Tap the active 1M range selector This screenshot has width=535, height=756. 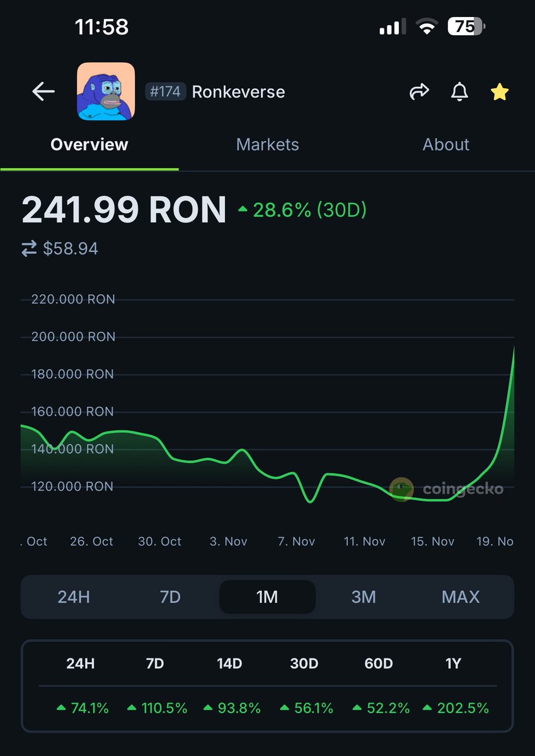pyautogui.click(x=267, y=597)
